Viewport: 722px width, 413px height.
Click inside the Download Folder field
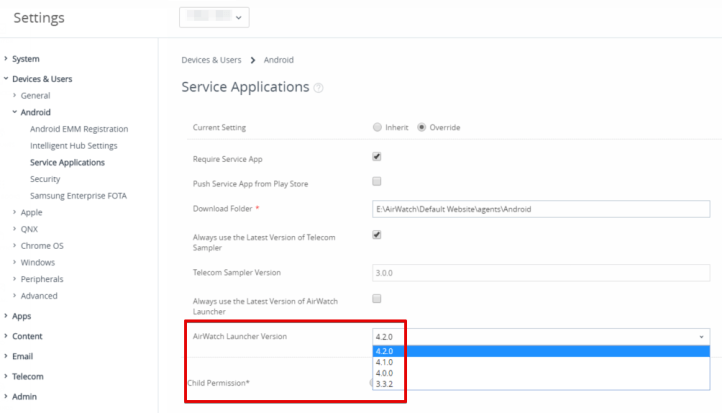click(x=540, y=208)
